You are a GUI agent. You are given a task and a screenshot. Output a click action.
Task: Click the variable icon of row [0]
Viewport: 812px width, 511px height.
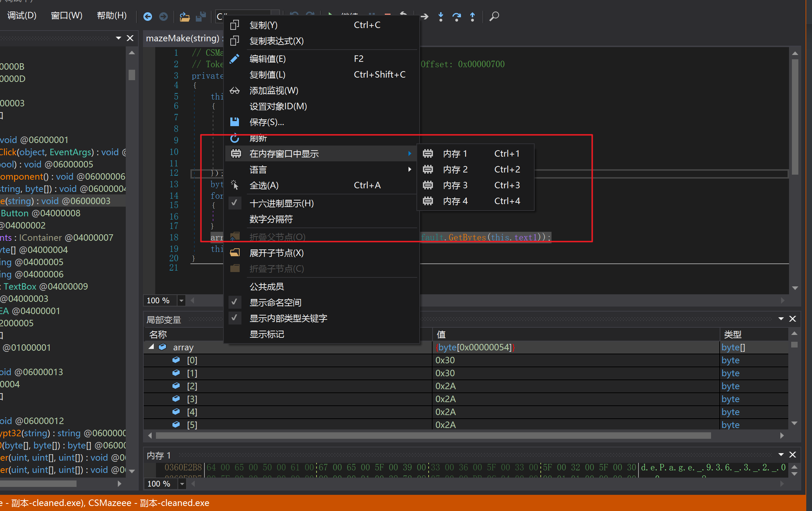[x=176, y=360]
